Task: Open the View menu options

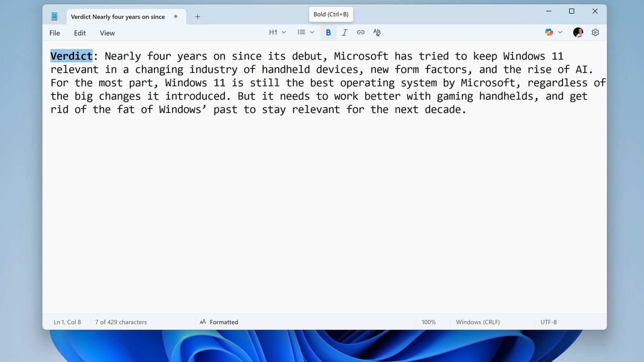Action: [106, 33]
